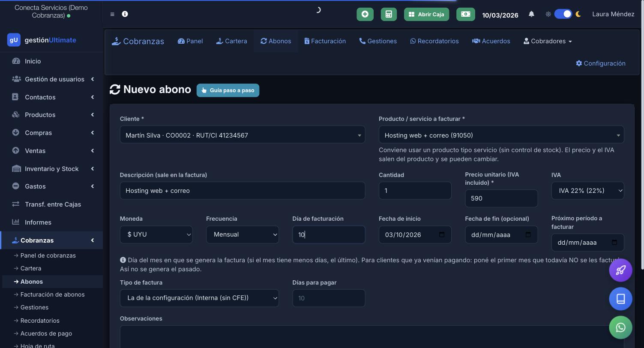Open the Configuración link
This screenshot has height=348, width=644.
coord(600,63)
